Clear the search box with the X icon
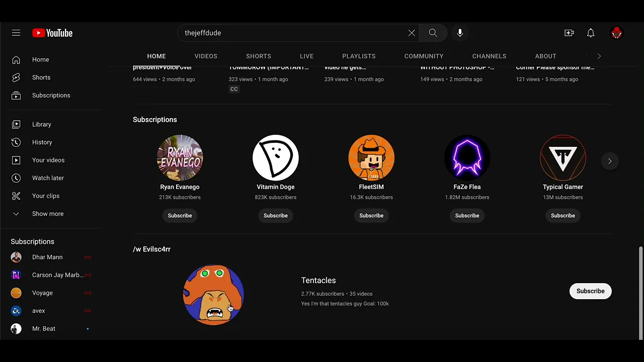 pos(412,33)
